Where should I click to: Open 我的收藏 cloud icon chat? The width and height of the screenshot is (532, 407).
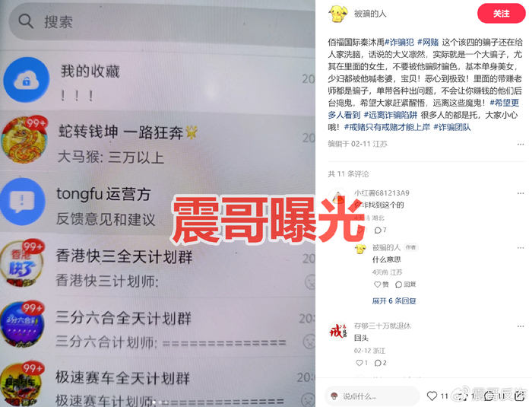point(27,80)
